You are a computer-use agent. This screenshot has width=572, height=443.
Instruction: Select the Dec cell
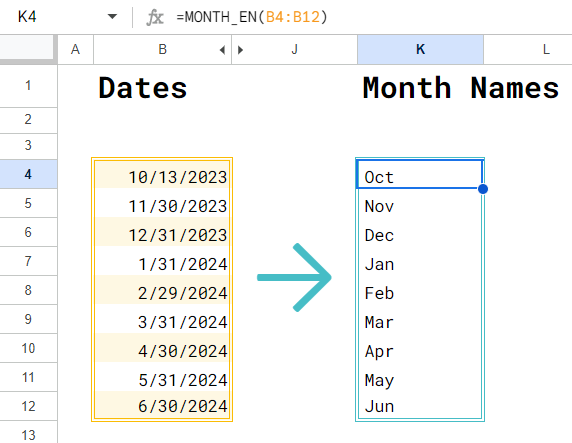tap(420, 232)
